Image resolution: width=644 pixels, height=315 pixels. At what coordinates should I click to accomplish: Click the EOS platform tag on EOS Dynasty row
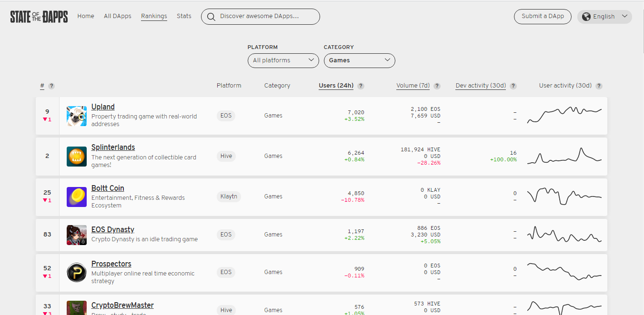point(226,235)
